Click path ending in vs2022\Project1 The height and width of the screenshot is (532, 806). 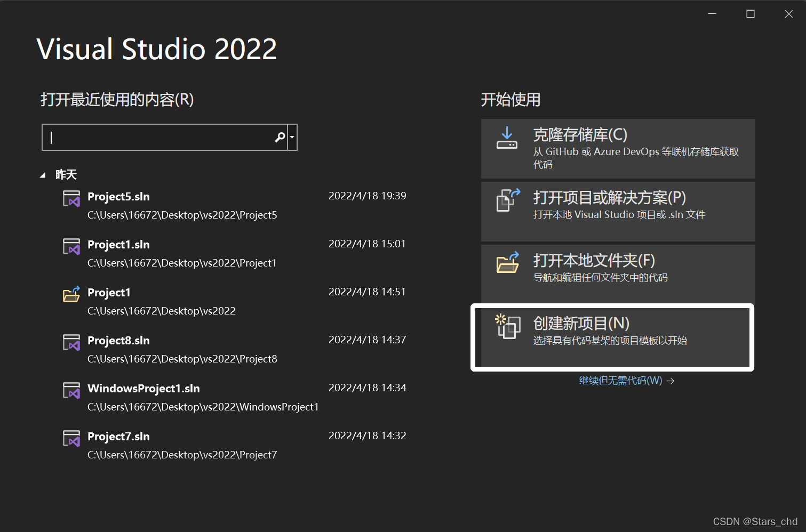182,263
